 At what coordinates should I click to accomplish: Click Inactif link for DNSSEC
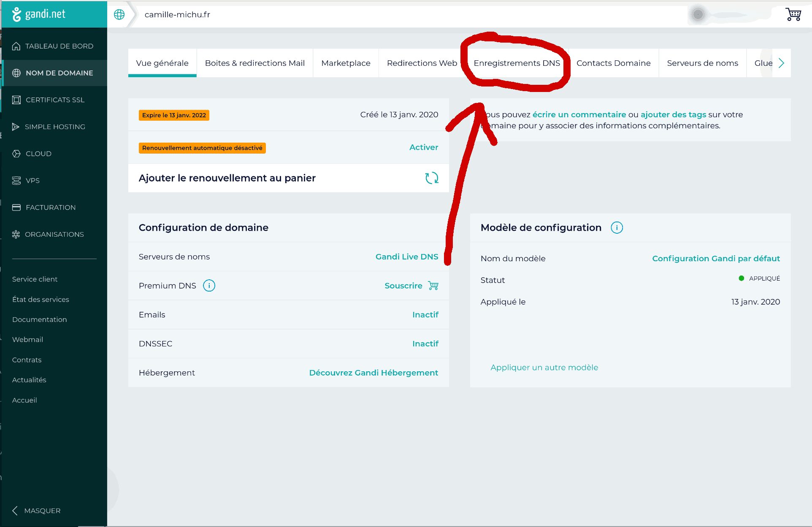(x=425, y=344)
